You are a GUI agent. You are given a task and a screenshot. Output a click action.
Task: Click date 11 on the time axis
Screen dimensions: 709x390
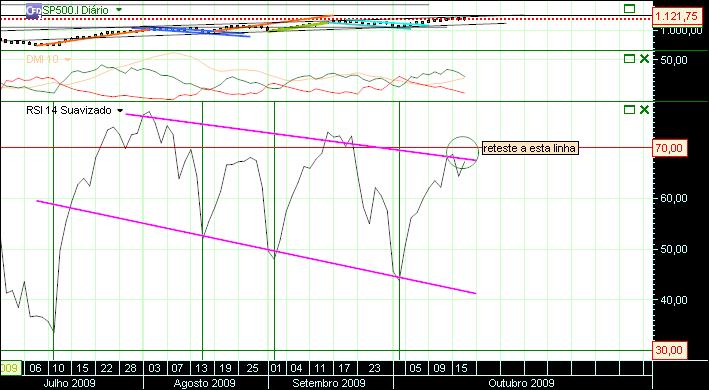pyautogui.click(x=320, y=368)
